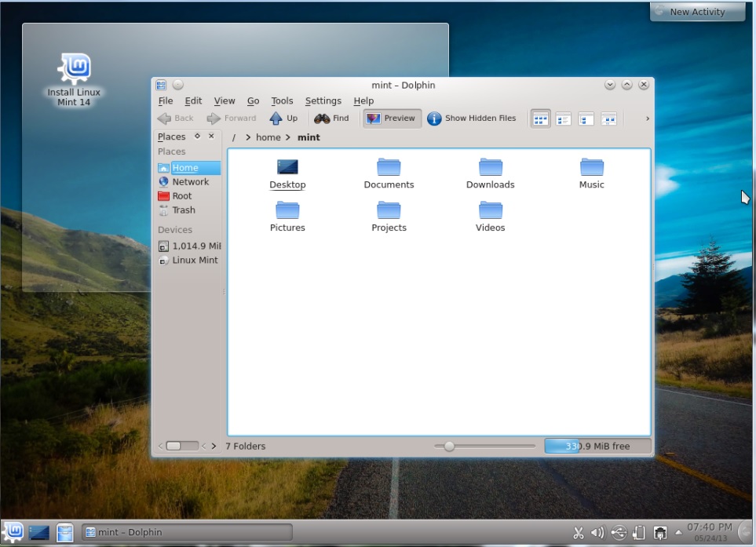The width and height of the screenshot is (756, 547).
Task: Click the free space bar showing 330.9 MiB
Action: click(598, 446)
